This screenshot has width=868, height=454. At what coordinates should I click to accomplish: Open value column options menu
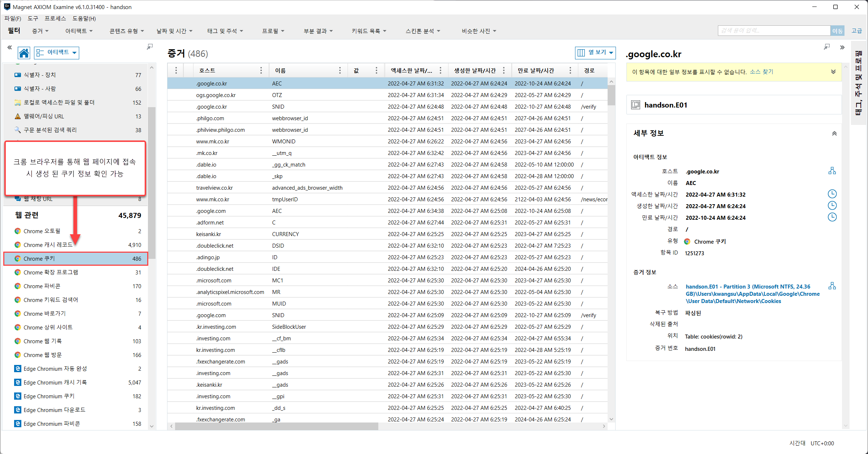pyautogui.click(x=376, y=71)
